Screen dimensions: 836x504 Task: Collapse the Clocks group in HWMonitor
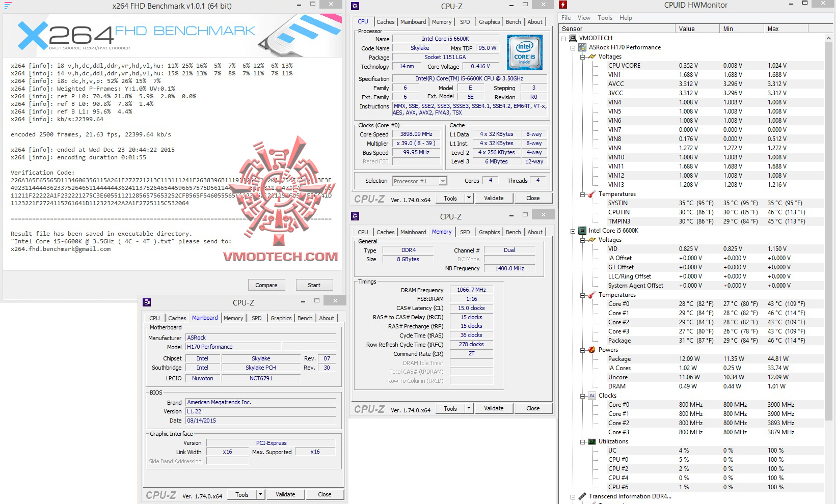(x=582, y=396)
